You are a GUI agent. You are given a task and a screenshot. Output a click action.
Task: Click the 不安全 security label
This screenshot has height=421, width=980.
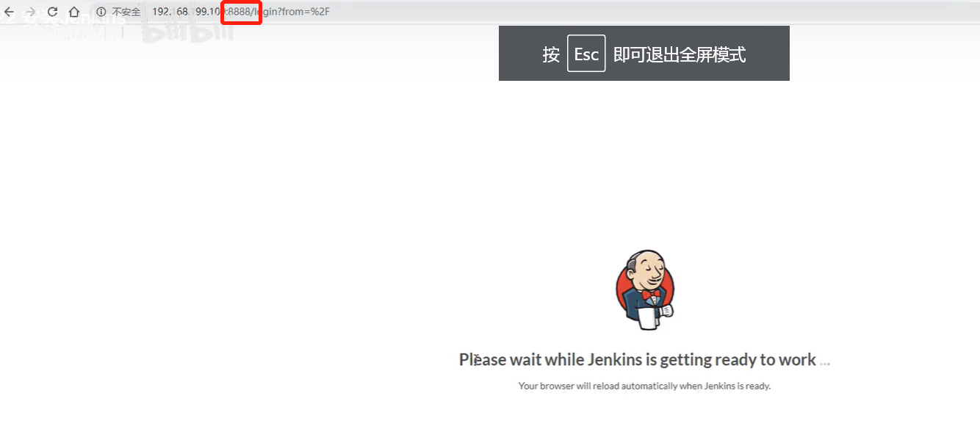tap(126, 12)
